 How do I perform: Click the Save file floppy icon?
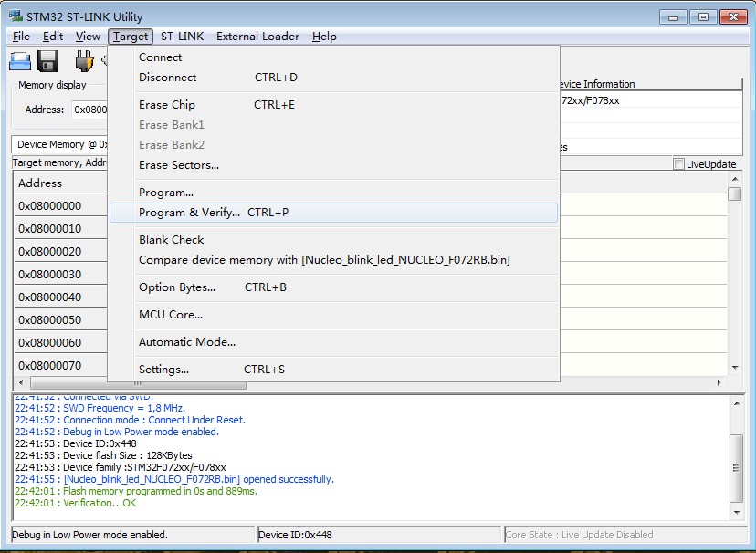pyautogui.click(x=47, y=61)
